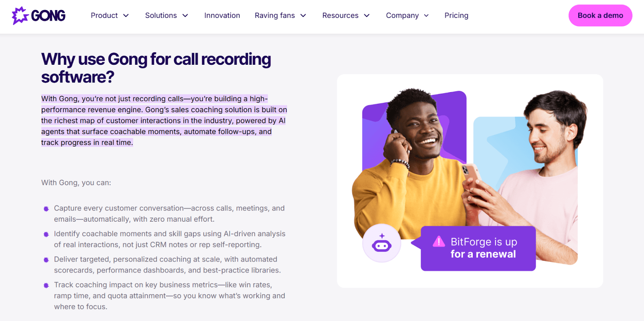Click the 'Why use Gong for call recording' heading
The image size is (644, 321).
pos(156,68)
